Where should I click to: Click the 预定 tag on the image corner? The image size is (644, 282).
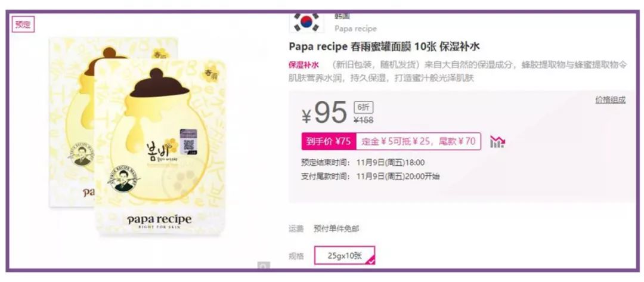pos(23,24)
